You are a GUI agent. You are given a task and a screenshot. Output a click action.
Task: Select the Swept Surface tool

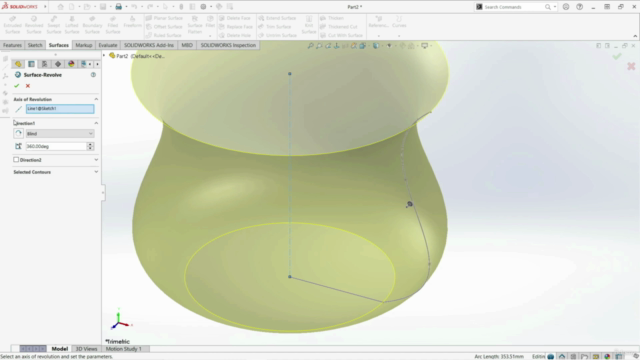[x=53, y=25]
